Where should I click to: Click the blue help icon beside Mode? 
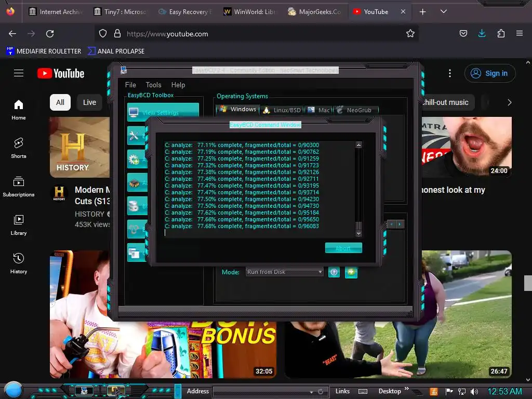[x=334, y=272]
